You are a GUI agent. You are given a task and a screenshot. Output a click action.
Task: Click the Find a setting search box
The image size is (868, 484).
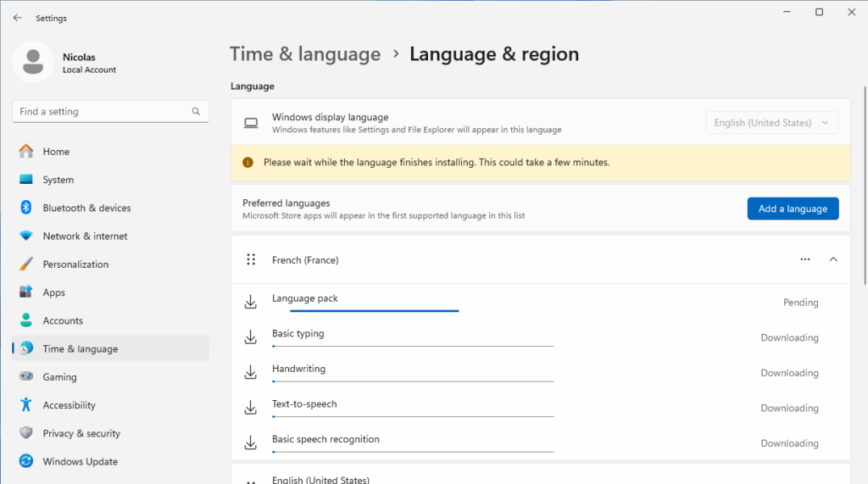[111, 111]
